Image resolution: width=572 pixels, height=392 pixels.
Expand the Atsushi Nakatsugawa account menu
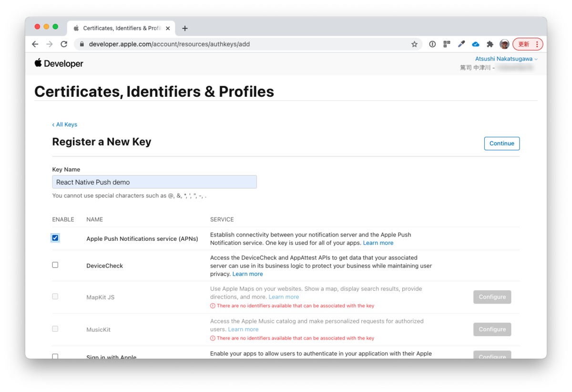coord(506,59)
